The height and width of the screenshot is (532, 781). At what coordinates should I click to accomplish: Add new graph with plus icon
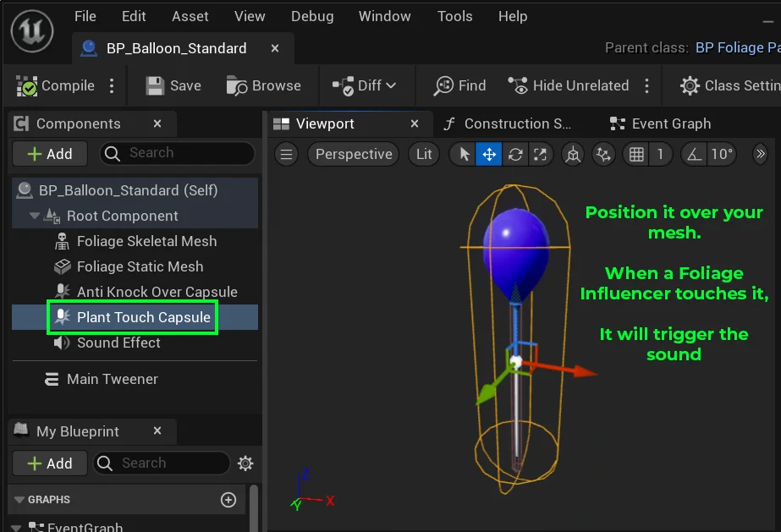point(228,500)
